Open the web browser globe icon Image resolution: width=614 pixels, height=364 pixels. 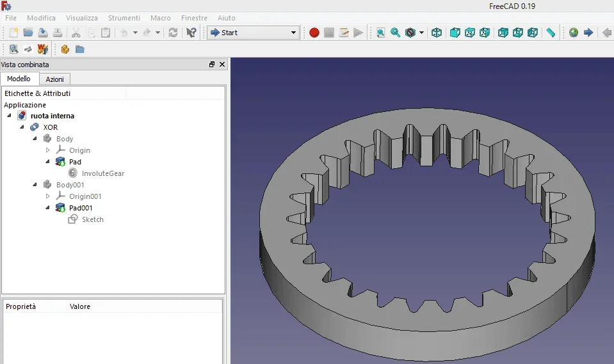pos(573,33)
